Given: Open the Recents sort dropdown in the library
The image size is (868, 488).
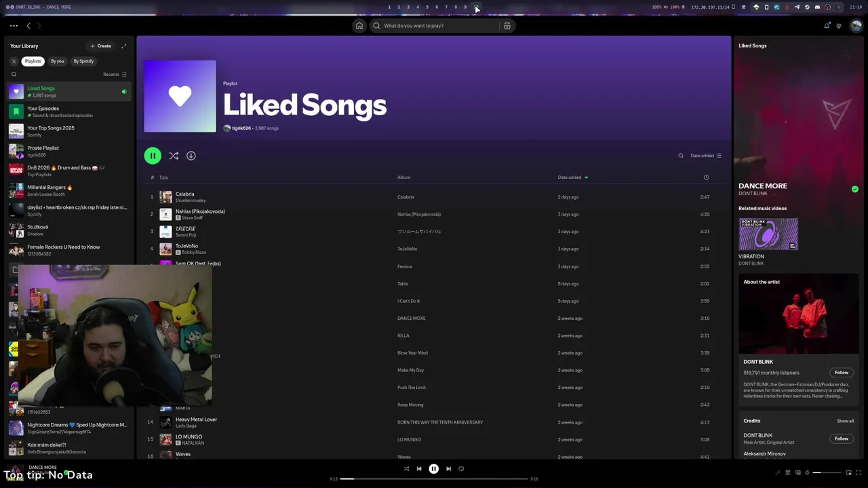Looking at the screenshot, I should (x=115, y=75).
